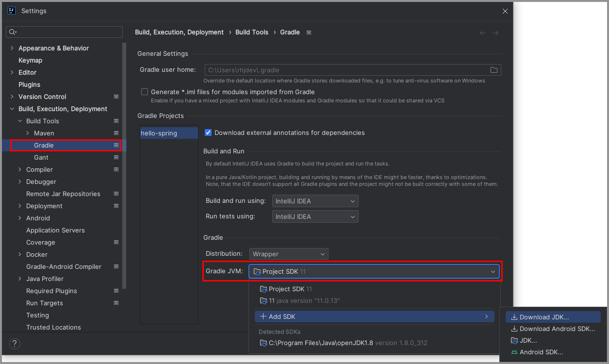This screenshot has height=364, width=609.
Task: Click project-level icon on Coverage row
Action: pyautogui.click(x=116, y=242)
